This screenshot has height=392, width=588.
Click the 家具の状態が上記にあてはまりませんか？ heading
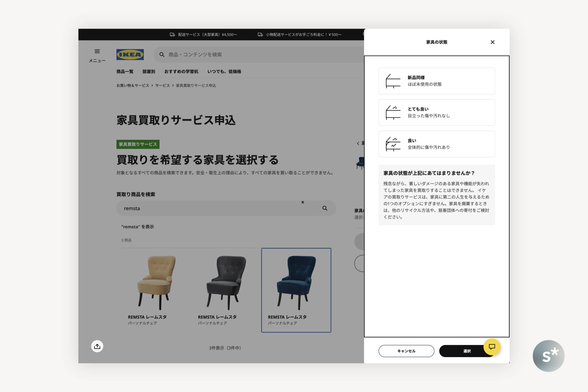coord(429,173)
